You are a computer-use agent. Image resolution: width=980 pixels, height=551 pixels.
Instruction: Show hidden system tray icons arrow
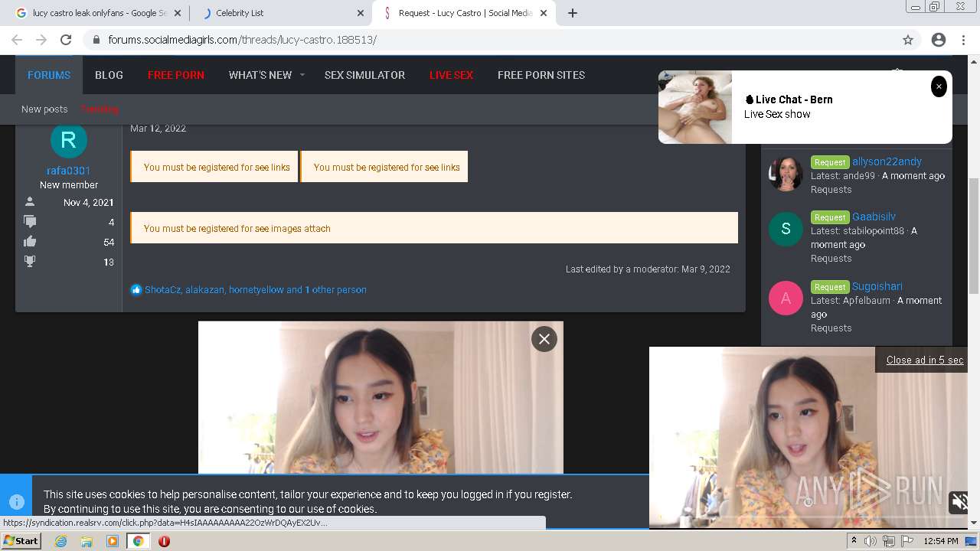click(854, 541)
